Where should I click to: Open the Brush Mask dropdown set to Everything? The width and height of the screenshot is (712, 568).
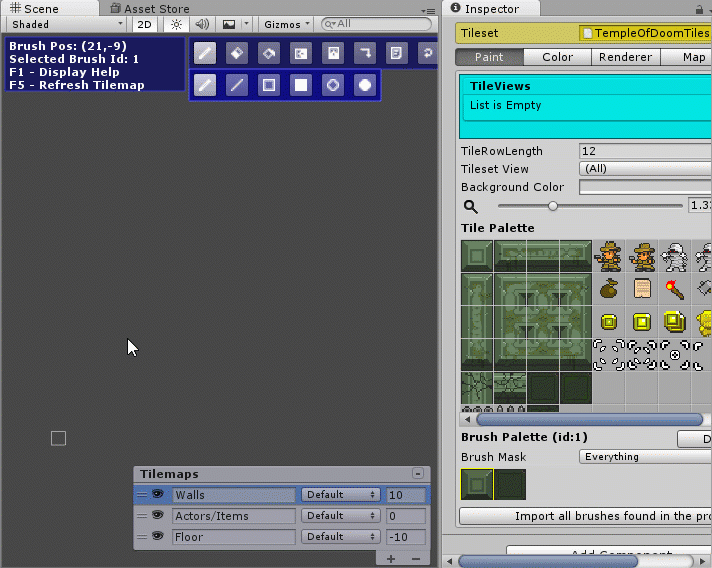pos(645,457)
